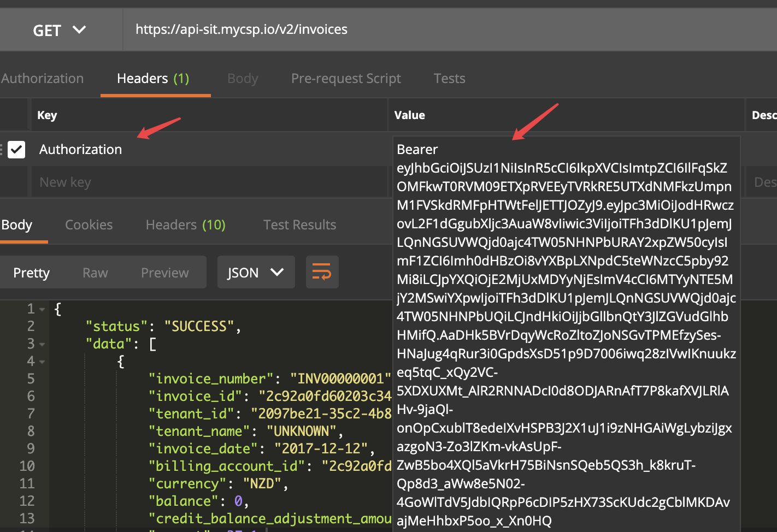Expand the JSON response format dropdown

tap(256, 272)
